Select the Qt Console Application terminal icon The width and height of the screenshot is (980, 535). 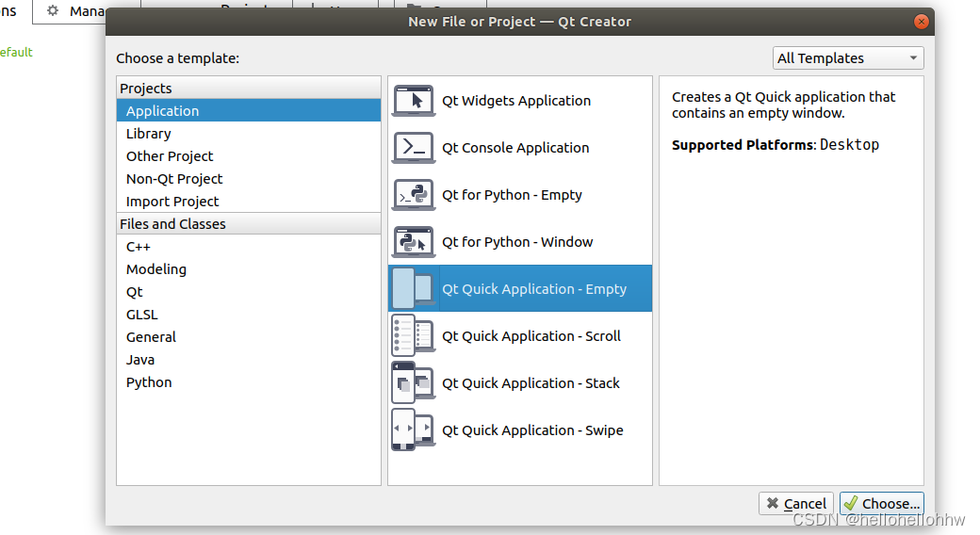pos(413,148)
